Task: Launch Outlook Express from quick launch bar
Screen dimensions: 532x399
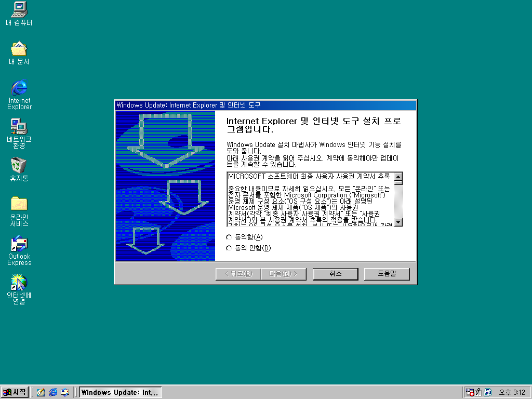Action: (65, 392)
